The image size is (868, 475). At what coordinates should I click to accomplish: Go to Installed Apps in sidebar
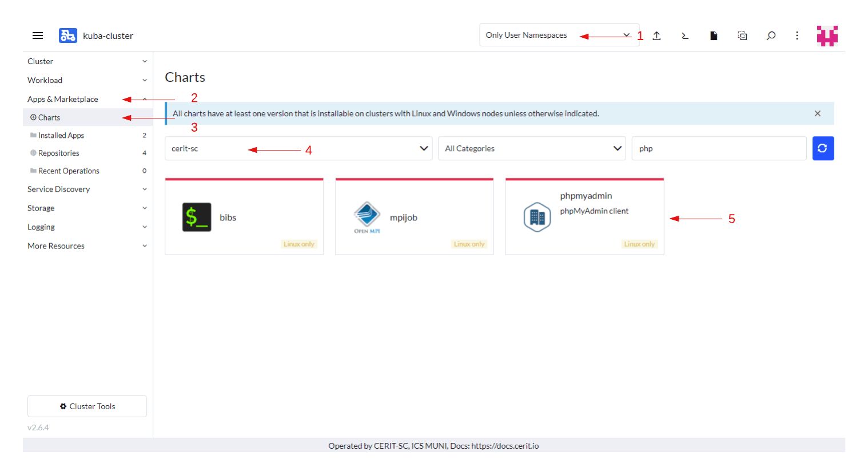click(x=61, y=135)
